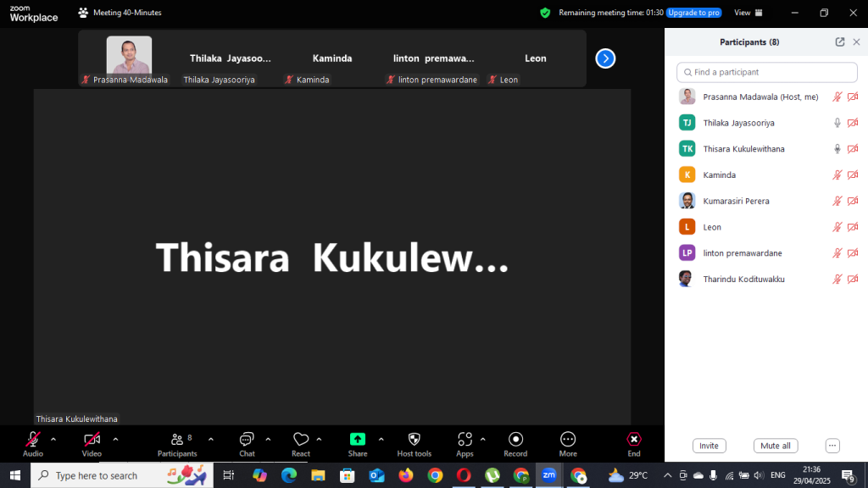Click camera-off icon for Kaminda
This screenshot has width=868, height=488.
click(x=853, y=175)
